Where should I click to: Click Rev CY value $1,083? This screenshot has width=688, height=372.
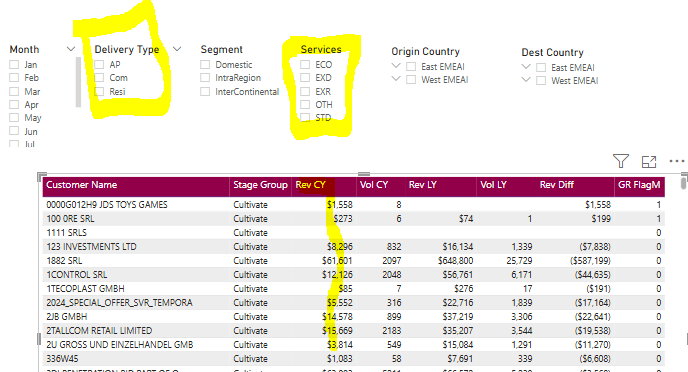click(339, 359)
